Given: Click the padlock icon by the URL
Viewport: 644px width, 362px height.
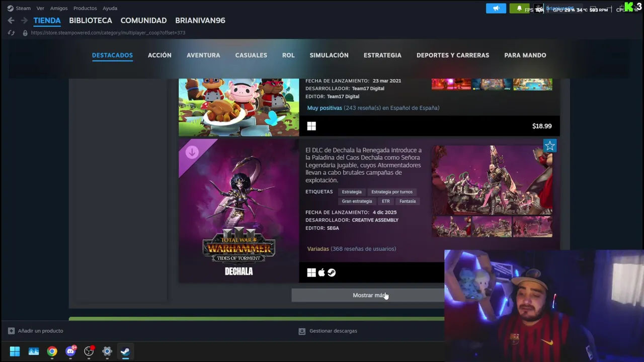Looking at the screenshot, I should 25,33.
